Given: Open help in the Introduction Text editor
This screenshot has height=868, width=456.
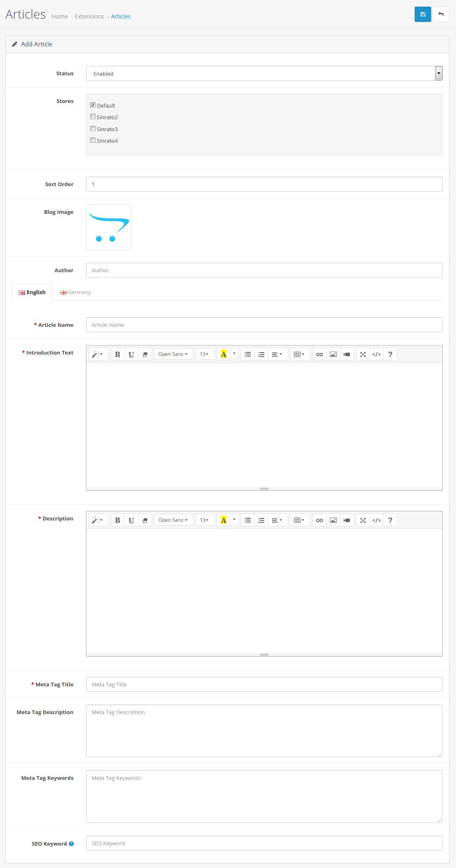Looking at the screenshot, I should click(x=390, y=354).
